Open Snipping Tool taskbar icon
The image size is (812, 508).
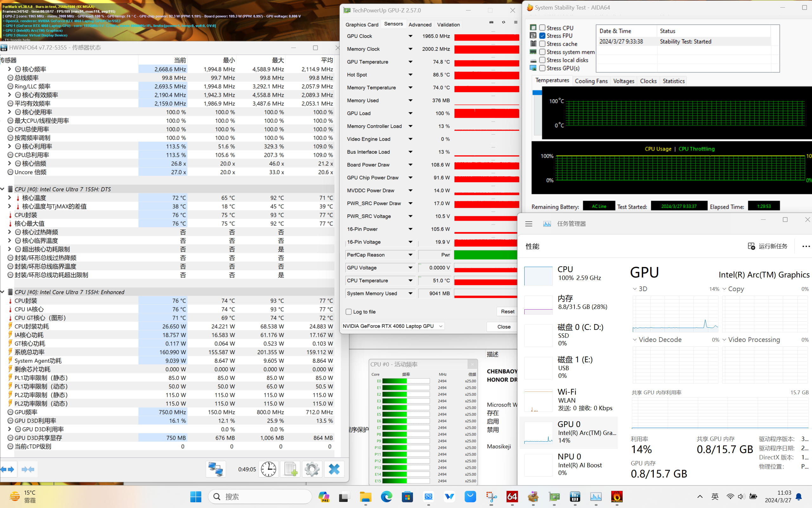pyautogui.click(x=491, y=497)
